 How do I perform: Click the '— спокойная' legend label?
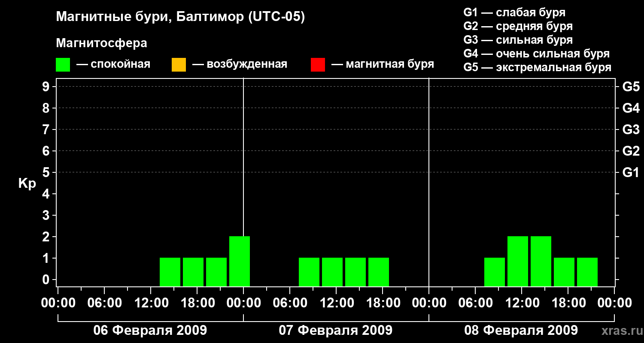click(x=113, y=64)
